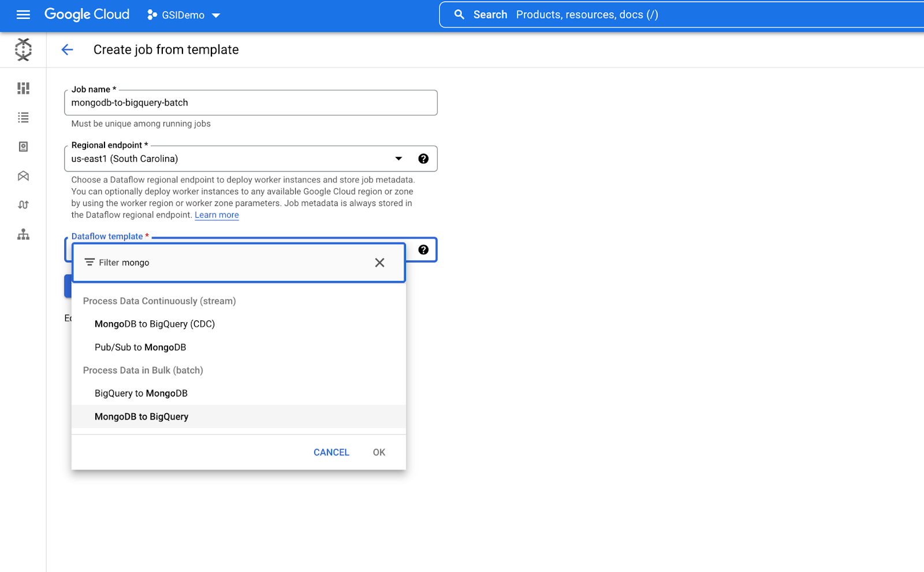Select Pub/Sub to MongoDB template
Viewport: 924px width, 572px height.
click(x=239, y=347)
